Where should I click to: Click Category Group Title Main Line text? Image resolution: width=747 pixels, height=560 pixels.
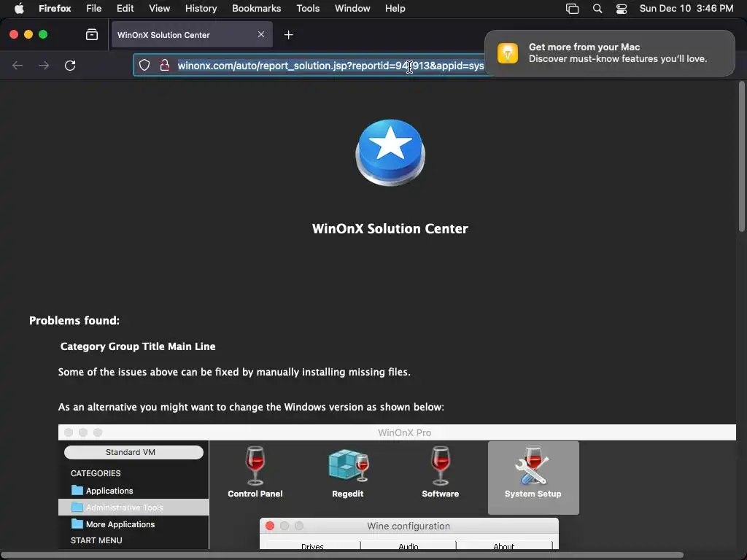(x=138, y=346)
